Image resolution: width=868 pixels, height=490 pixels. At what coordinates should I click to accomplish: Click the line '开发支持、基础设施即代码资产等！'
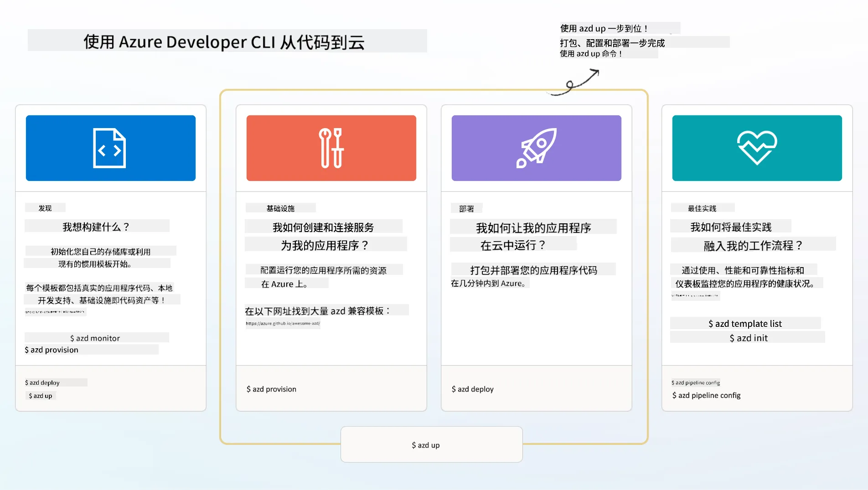click(x=102, y=300)
